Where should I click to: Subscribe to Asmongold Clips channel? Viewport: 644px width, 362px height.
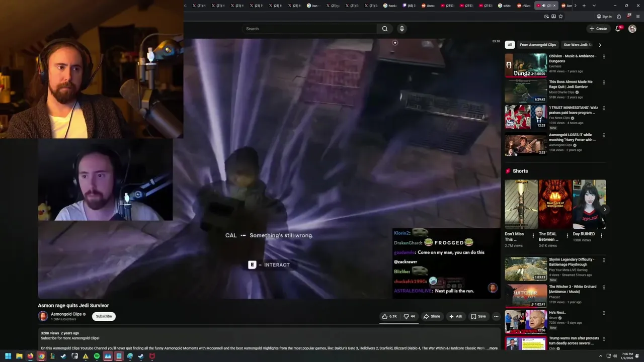tap(104, 316)
